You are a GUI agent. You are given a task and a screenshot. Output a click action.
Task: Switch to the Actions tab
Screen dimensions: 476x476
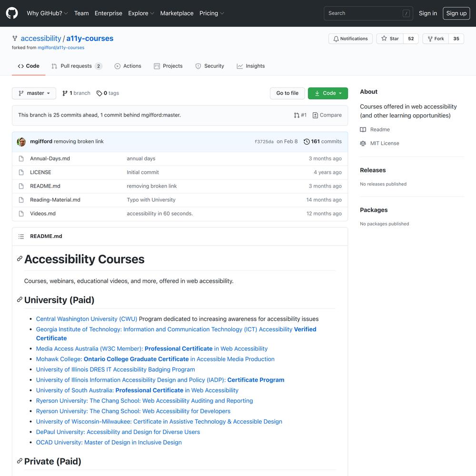[128, 66]
